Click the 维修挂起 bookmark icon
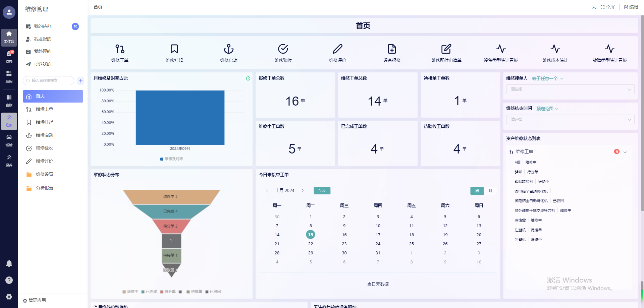This screenshot has width=644, height=308. (x=174, y=49)
